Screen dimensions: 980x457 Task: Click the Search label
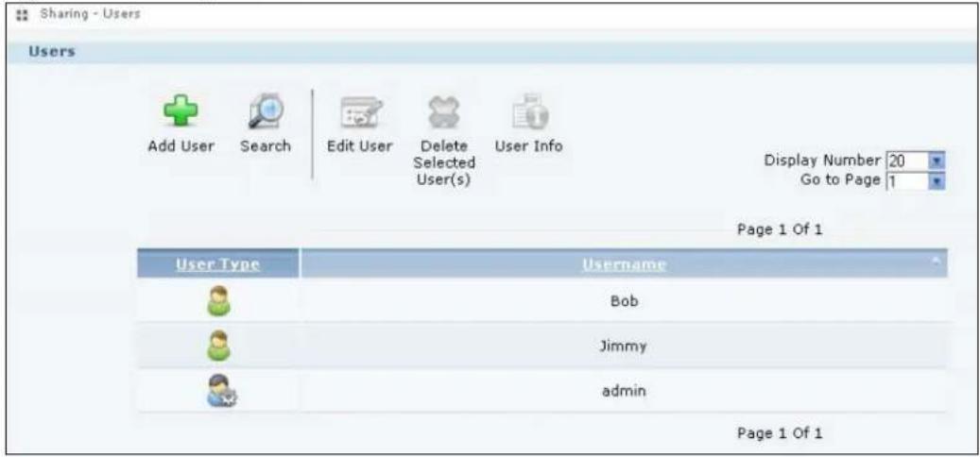(x=266, y=146)
